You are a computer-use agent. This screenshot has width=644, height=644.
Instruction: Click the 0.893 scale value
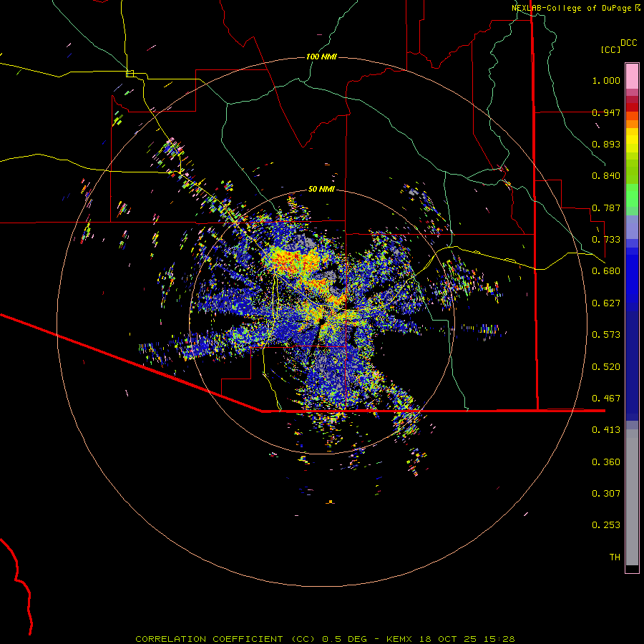(606, 144)
